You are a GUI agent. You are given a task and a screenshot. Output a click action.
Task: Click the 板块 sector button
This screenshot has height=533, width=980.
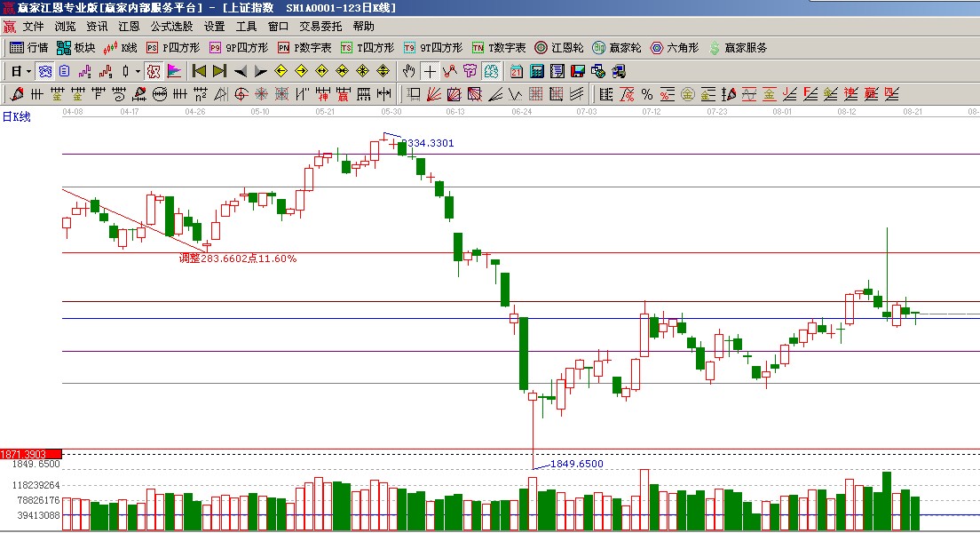coord(76,48)
